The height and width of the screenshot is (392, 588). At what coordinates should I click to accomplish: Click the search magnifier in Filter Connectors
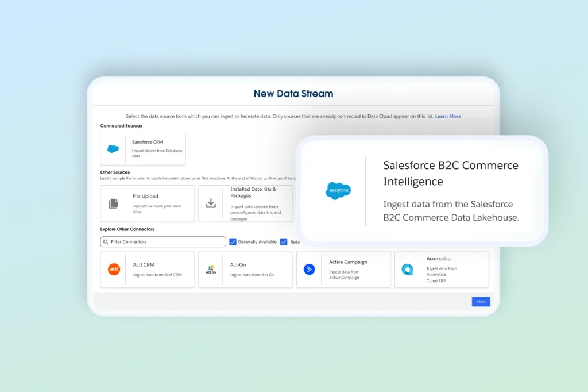(x=106, y=242)
